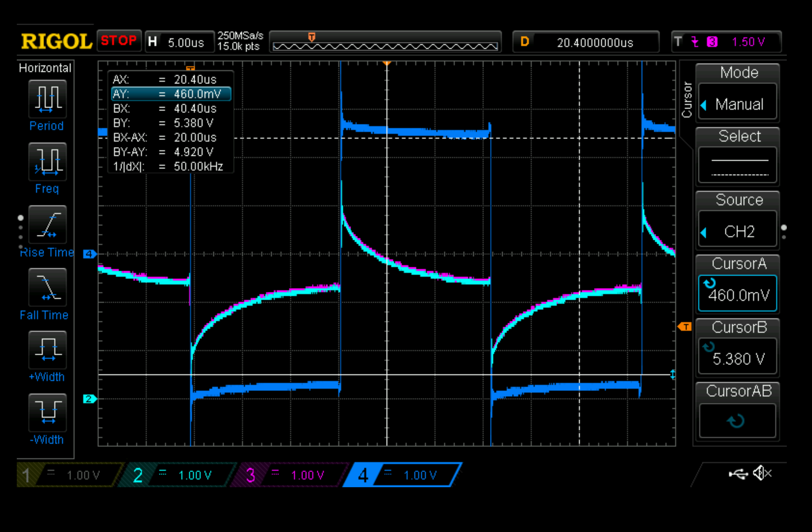Screen dimensions: 812x532
Task: Click the CursorB rotate knob icon
Action: 708,346
